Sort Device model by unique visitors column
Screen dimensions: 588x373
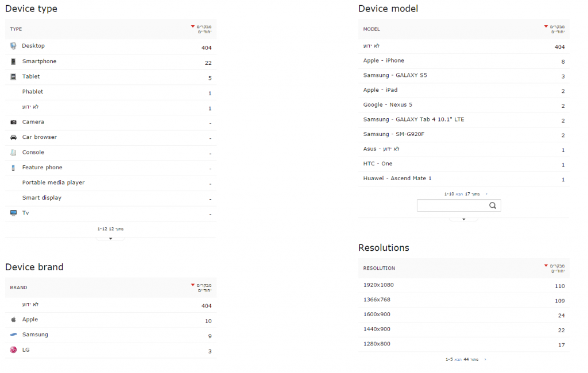[555, 29]
